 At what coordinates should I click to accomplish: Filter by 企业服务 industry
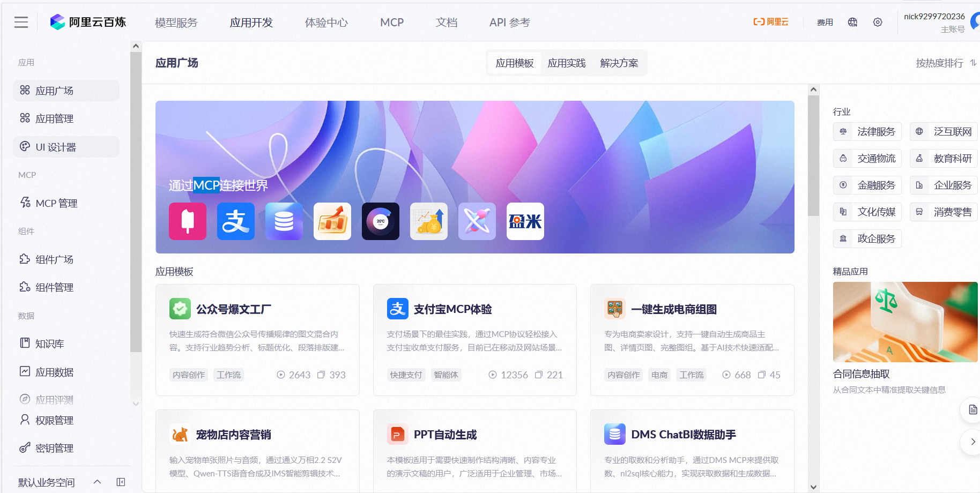pos(944,185)
